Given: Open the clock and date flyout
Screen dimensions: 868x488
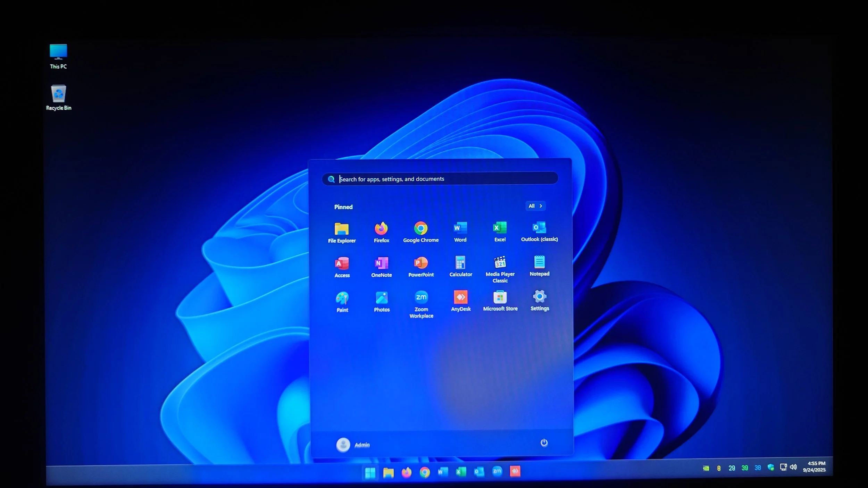Looking at the screenshot, I should [x=815, y=466].
